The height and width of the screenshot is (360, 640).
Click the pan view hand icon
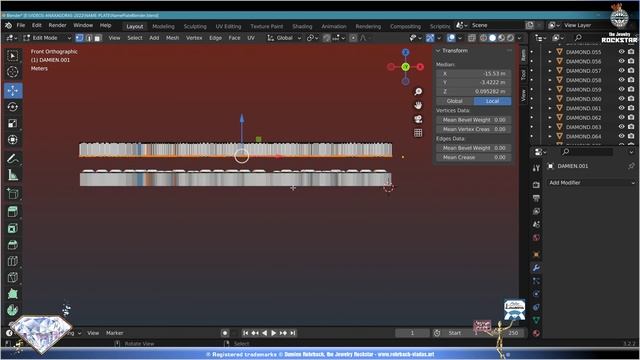tap(418, 105)
